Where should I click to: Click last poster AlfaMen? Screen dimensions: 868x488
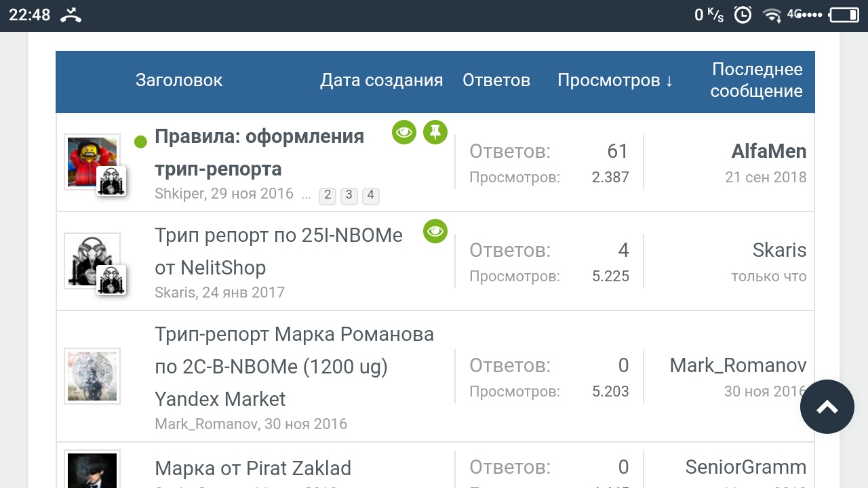click(769, 151)
